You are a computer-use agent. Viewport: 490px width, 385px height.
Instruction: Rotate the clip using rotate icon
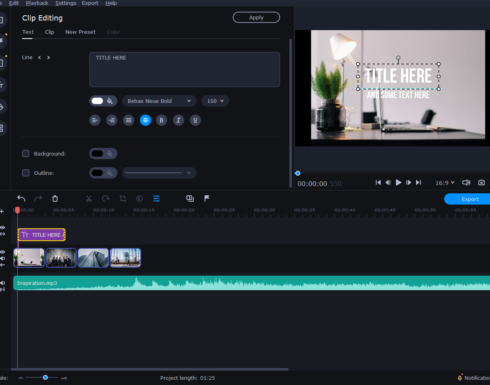coord(106,199)
